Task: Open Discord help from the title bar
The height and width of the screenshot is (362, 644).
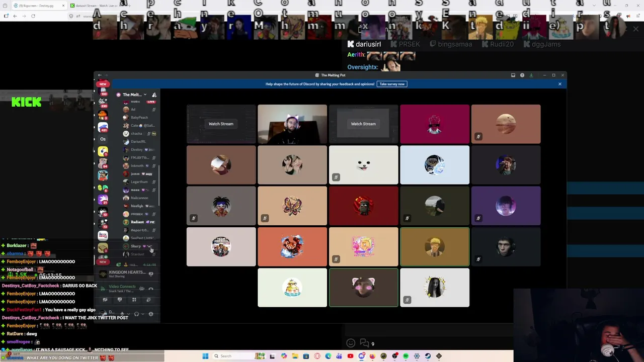Action: tap(522, 75)
